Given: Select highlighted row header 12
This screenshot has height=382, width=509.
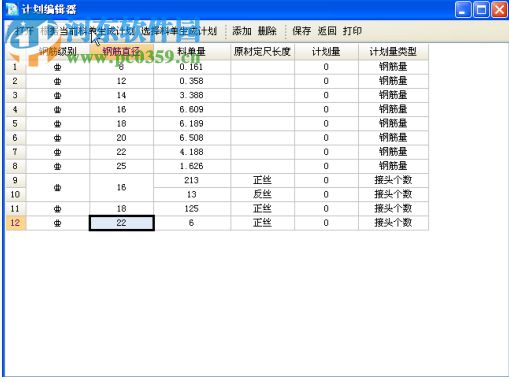Looking at the screenshot, I should (15, 223).
